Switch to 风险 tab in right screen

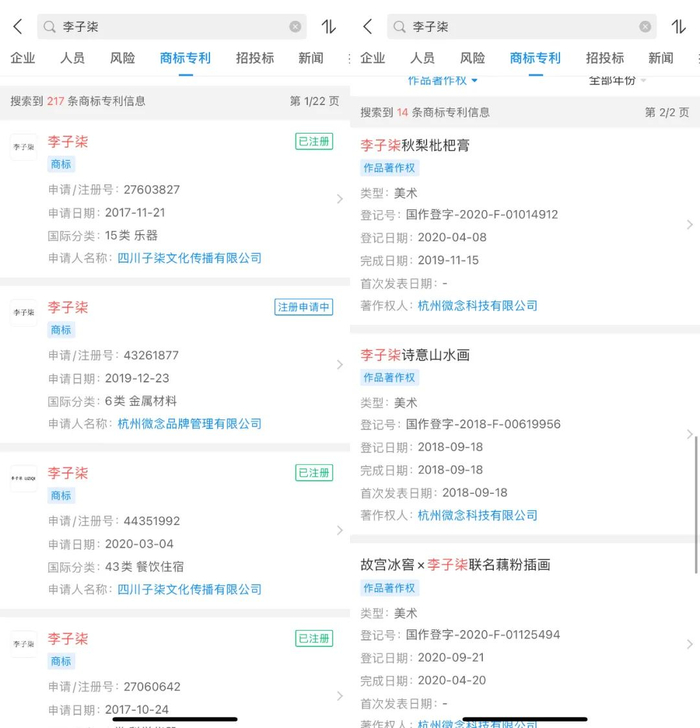[x=473, y=58]
